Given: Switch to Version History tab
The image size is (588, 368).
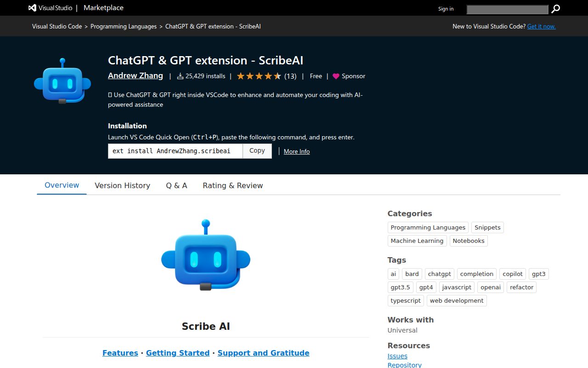Looking at the screenshot, I should 122,185.
